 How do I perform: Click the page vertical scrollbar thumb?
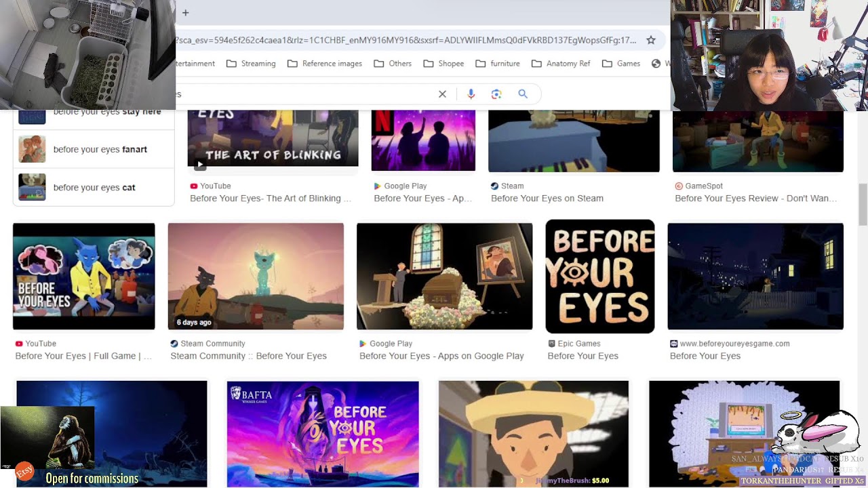click(x=863, y=205)
